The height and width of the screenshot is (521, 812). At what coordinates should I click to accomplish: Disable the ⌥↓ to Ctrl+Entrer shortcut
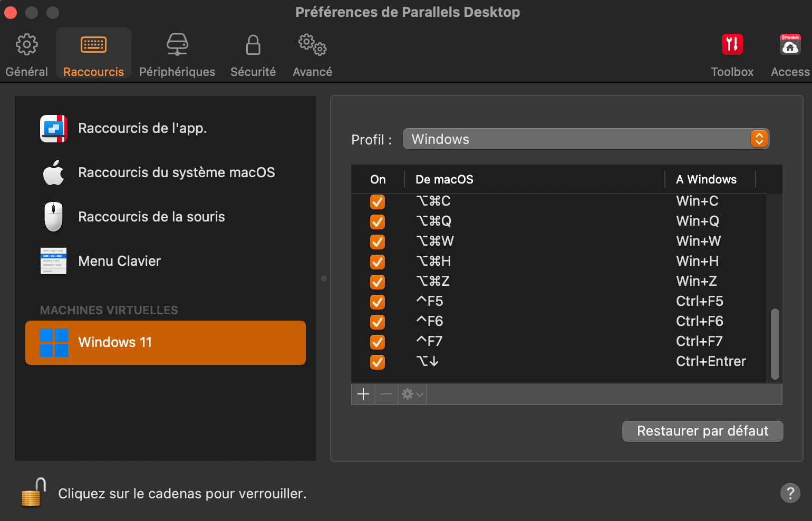pyautogui.click(x=378, y=362)
